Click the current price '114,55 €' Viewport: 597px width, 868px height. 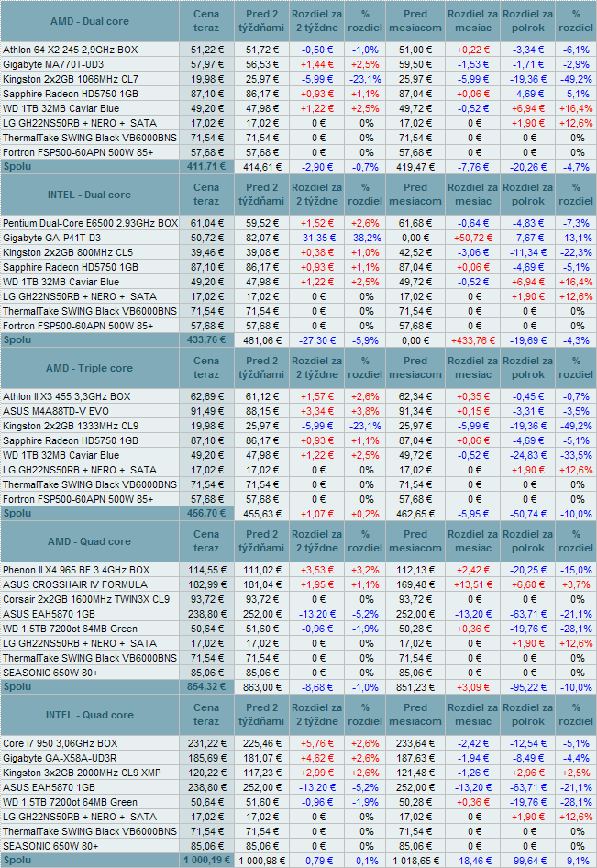[x=207, y=570]
